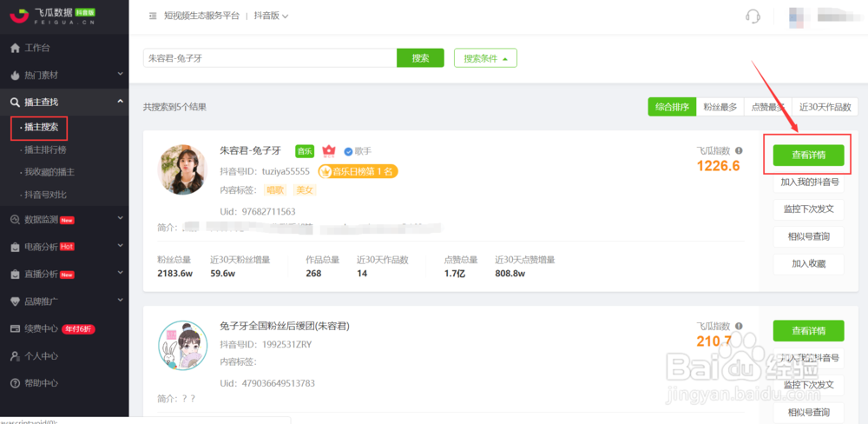Click the 粉丝总量 value 2183.6w
This screenshot has height=424, width=868.
pos(174,273)
